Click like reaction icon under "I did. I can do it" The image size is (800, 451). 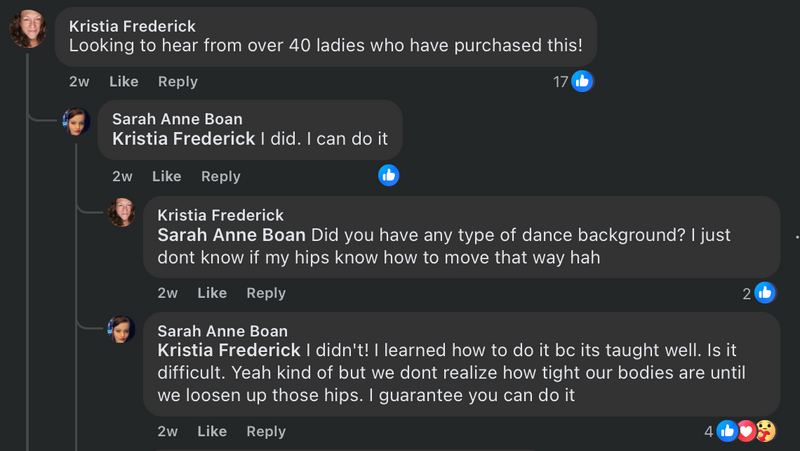[x=389, y=176]
